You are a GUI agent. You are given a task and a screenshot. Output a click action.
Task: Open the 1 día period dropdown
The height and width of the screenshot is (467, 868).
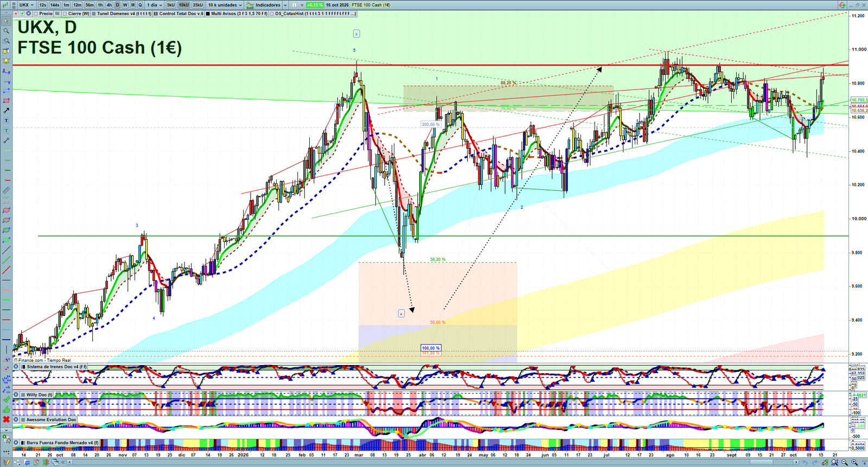[155, 5]
